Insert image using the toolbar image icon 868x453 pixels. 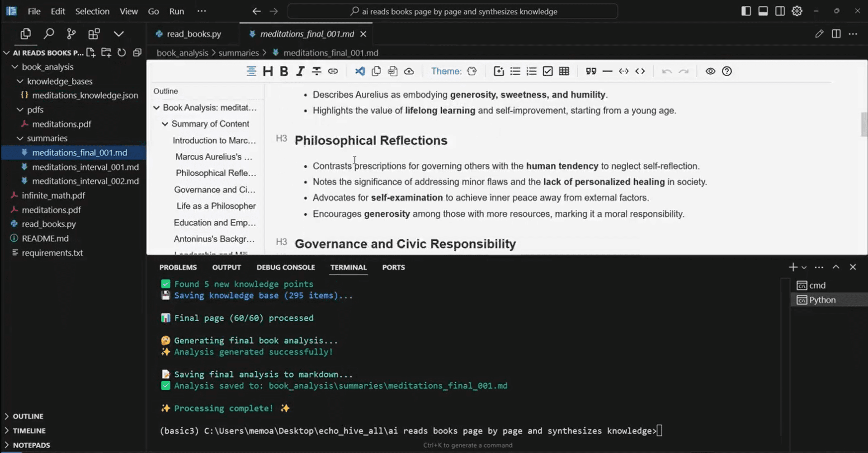pyautogui.click(x=499, y=71)
